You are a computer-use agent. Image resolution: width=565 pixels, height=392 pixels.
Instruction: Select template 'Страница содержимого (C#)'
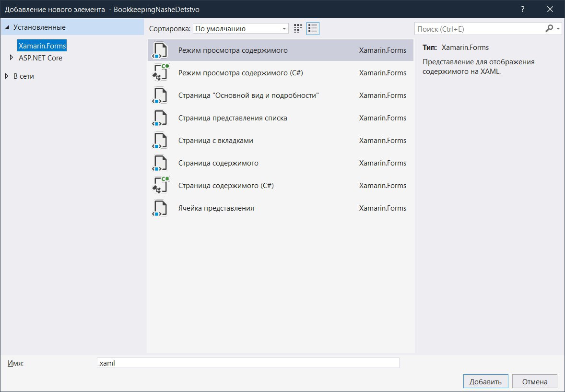tap(280, 185)
